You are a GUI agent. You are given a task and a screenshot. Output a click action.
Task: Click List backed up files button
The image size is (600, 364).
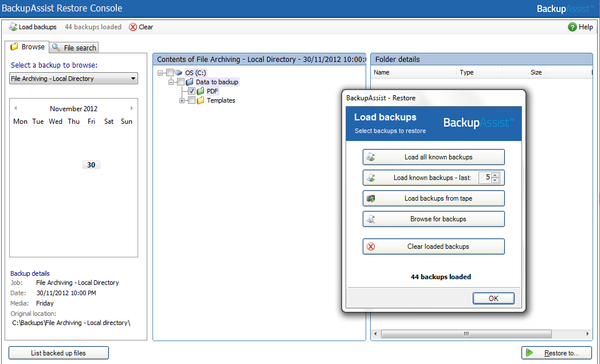click(58, 353)
